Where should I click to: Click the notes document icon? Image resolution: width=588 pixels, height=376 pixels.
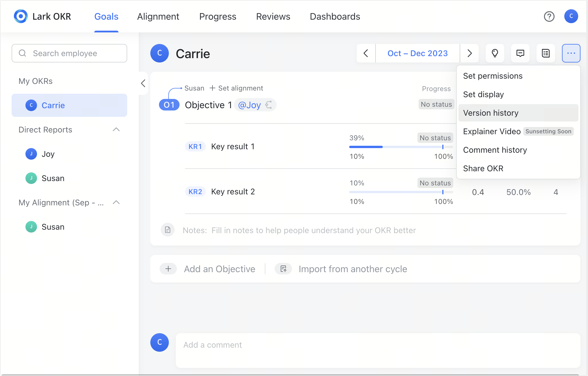click(168, 230)
